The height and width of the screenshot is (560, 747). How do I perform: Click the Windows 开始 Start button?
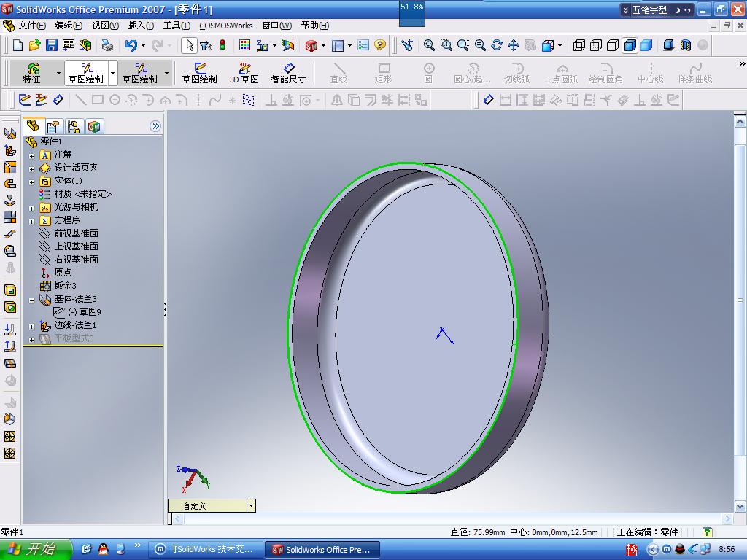[x=35, y=550]
